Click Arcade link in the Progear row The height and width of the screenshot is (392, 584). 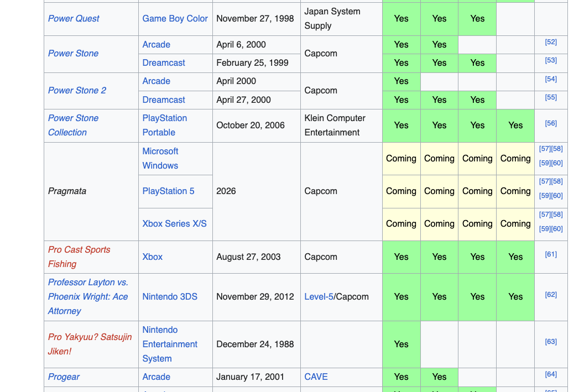point(156,377)
